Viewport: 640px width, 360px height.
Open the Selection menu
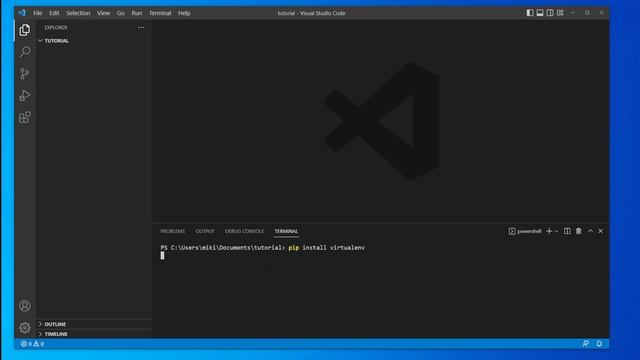78,13
